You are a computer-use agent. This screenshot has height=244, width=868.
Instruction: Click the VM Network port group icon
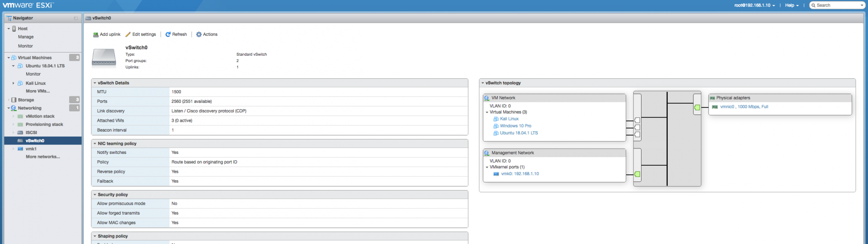click(487, 98)
